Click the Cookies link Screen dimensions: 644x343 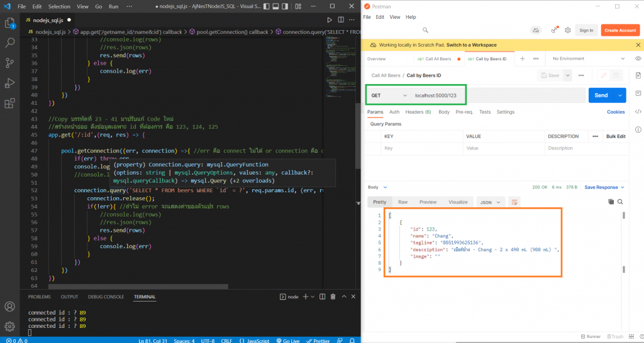click(616, 112)
